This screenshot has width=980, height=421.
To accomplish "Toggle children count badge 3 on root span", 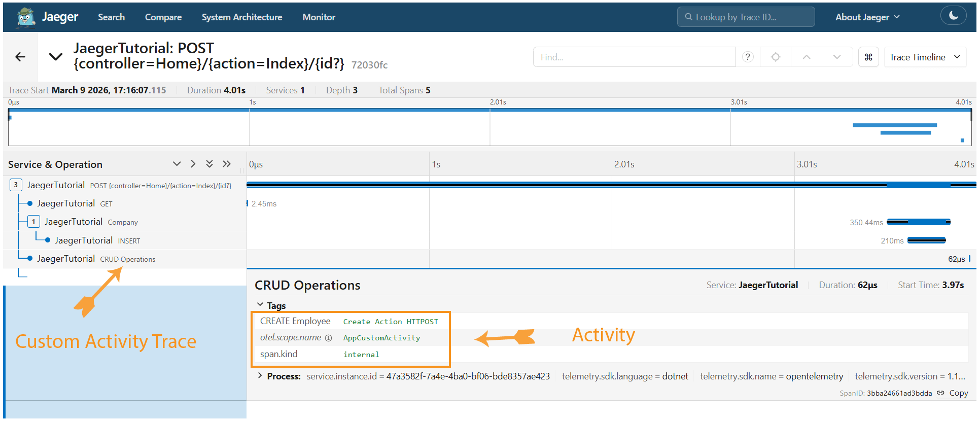I will [16, 185].
